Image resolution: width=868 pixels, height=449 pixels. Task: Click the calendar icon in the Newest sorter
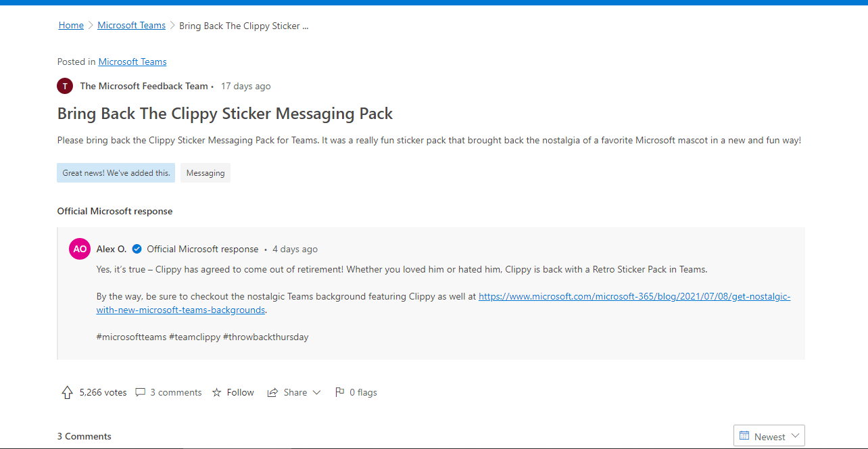(x=744, y=436)
